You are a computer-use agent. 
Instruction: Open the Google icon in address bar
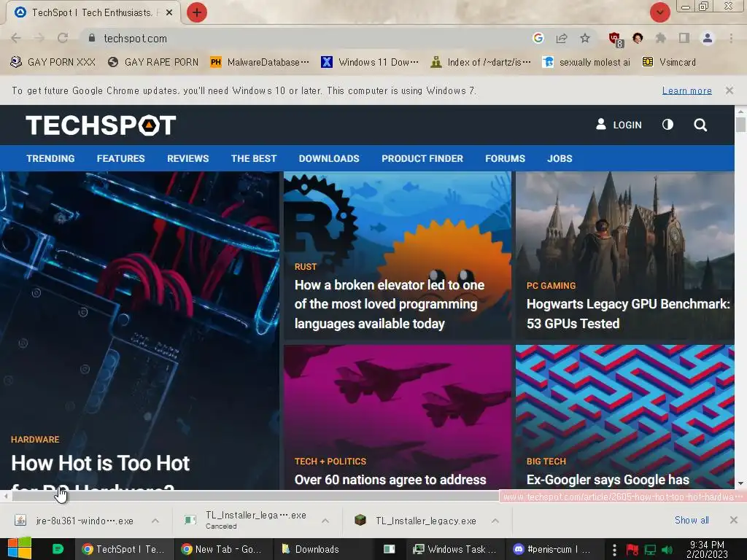[x=538, y=38]
